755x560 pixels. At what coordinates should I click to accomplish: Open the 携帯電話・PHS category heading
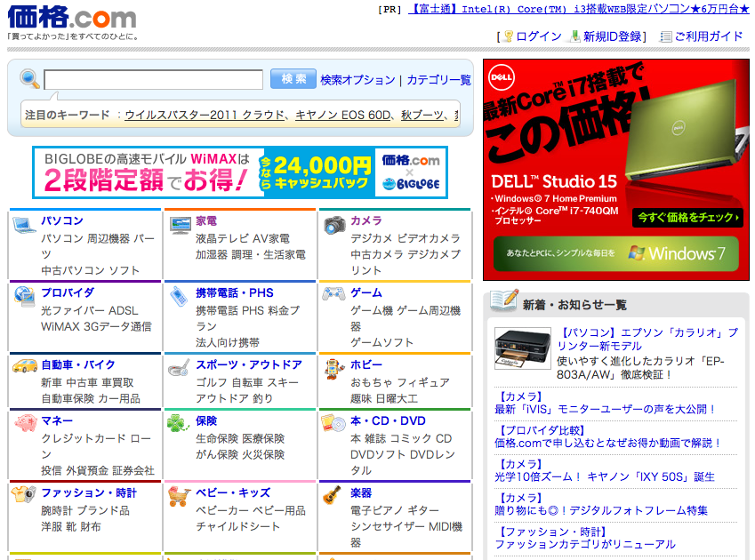click(235, 292)
